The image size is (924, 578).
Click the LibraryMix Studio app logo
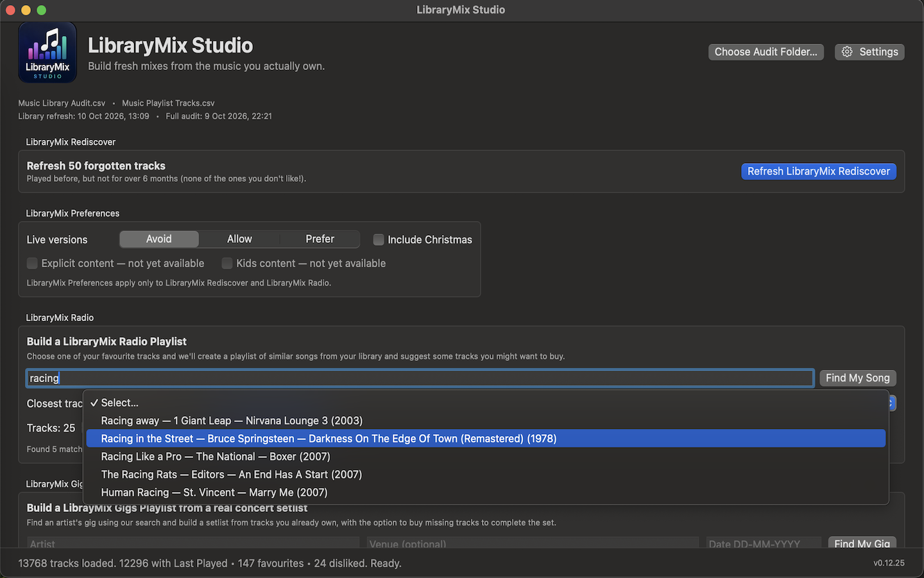pos(47,53)
